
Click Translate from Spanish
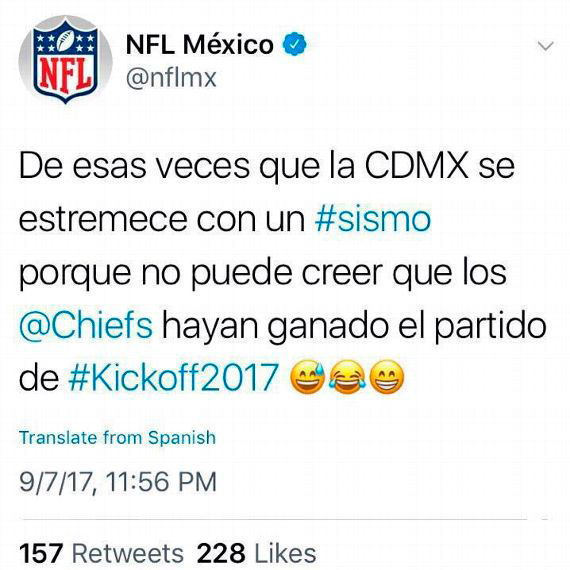tap(117, 437)
